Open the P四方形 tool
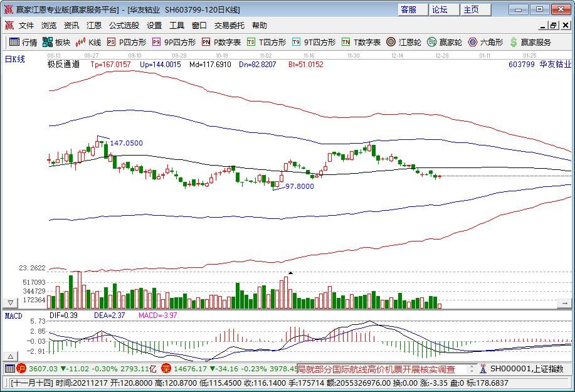 [127, 42]
